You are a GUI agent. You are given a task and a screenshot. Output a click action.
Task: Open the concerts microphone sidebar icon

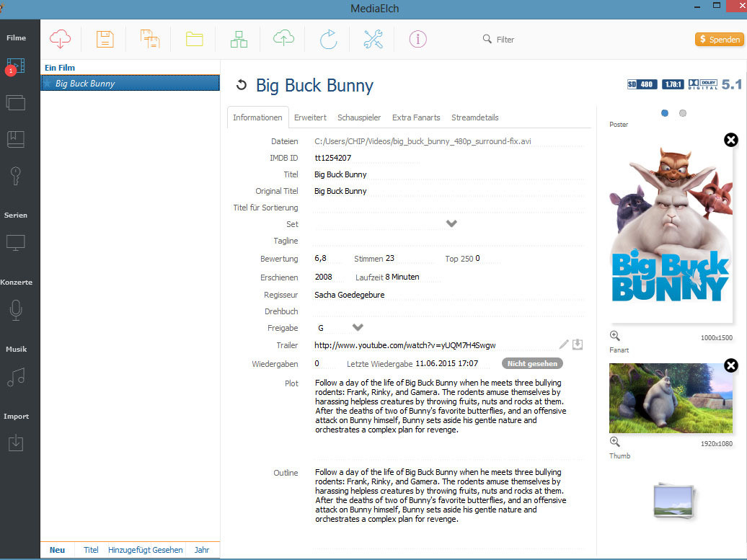(15, 310)
